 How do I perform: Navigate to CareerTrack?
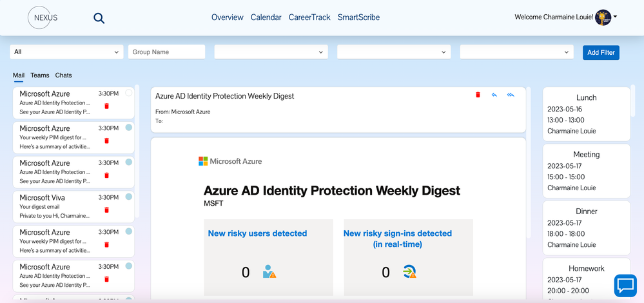pyautogui.click(x=309, y=17)
